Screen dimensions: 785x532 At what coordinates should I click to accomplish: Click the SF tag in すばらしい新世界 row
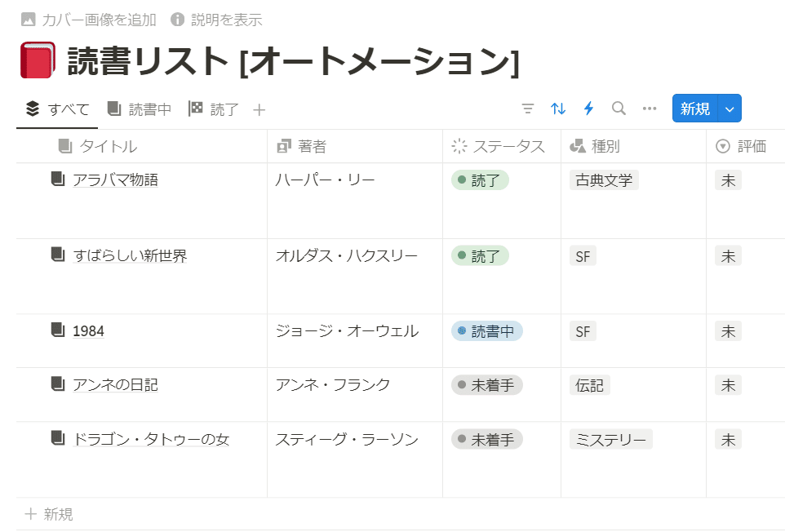583,256
